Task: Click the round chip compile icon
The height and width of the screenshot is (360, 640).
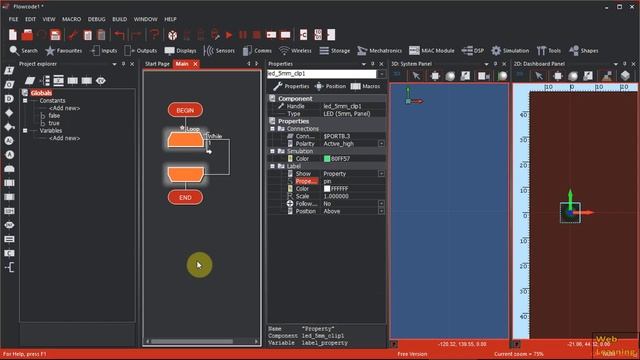Action: pos(173,35)
